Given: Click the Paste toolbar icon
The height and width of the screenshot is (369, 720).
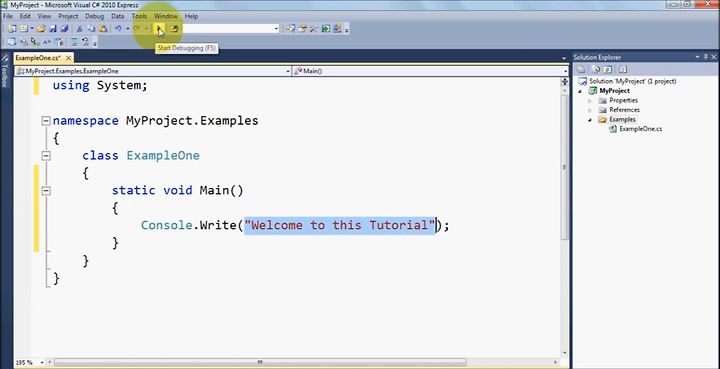Looking at the screenshot, I should pyautogui.click(x=103, y=28).
